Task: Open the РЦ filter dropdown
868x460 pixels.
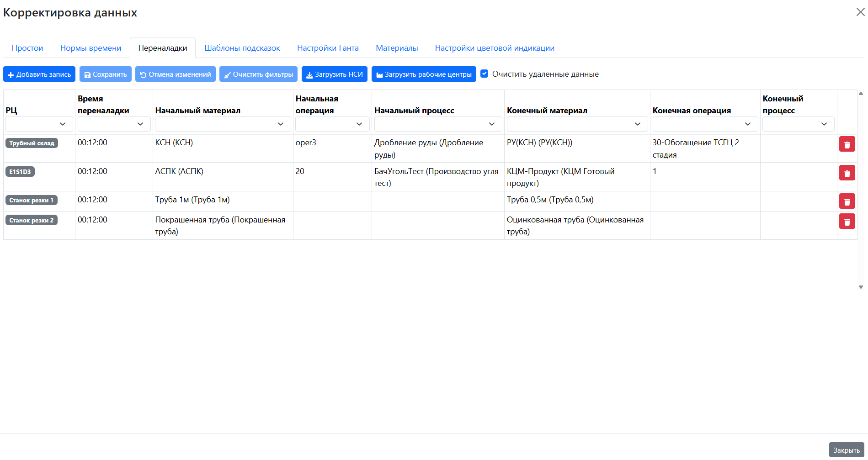Action: tap(39, 124)
